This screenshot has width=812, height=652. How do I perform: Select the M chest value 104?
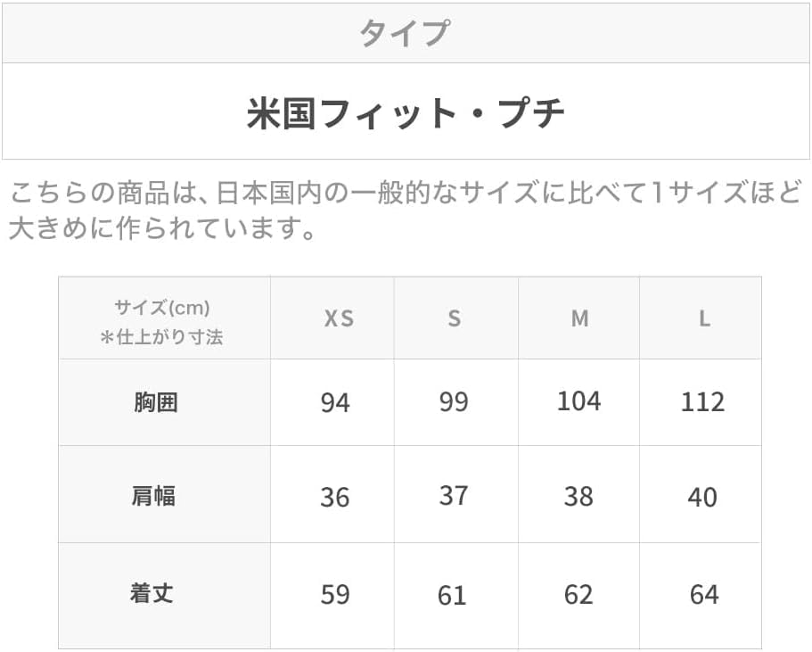pyautogui.click(x=578, y=401)
